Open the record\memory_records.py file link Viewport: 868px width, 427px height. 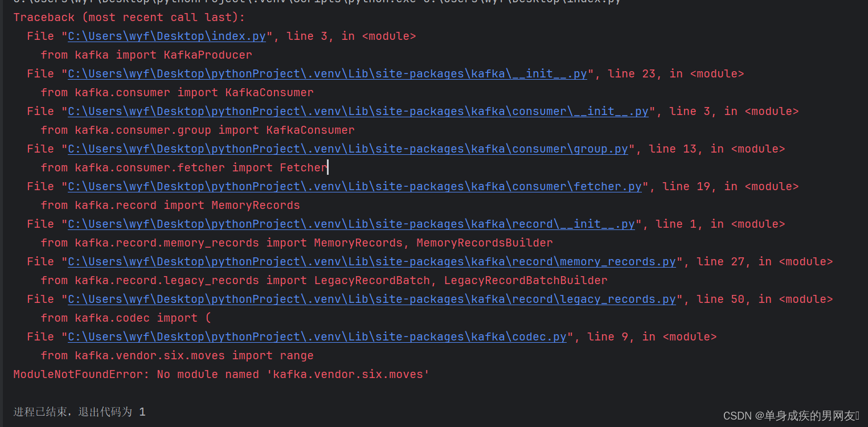(372, 262)
